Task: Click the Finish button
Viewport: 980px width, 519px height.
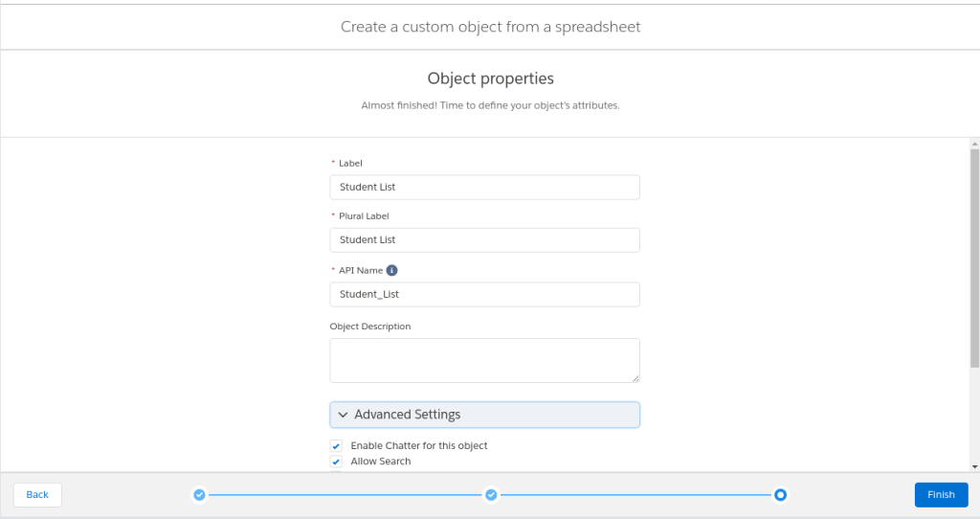Action: [941, 495]
